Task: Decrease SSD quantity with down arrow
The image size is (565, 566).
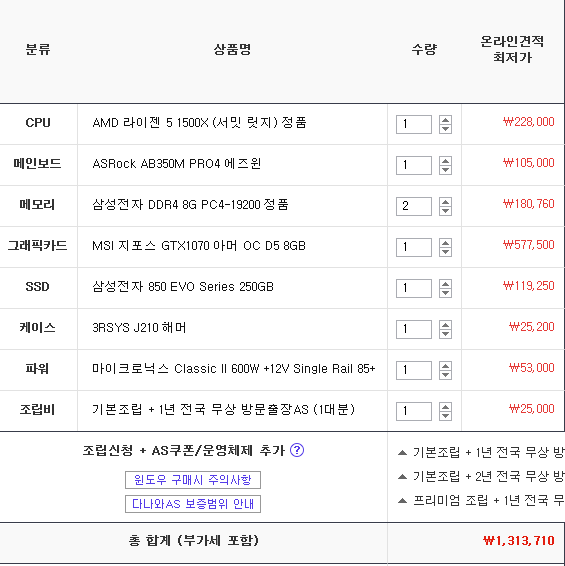Action: tap(445, 293)
